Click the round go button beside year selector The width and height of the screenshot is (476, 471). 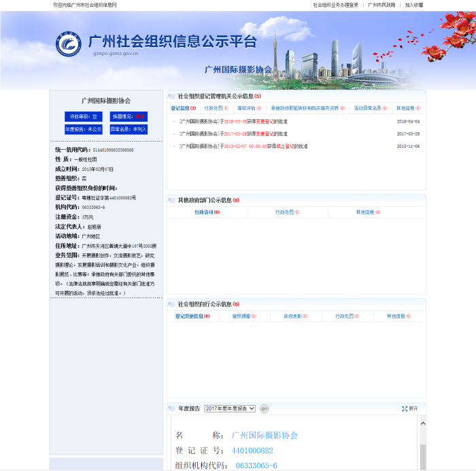[264, 408]
